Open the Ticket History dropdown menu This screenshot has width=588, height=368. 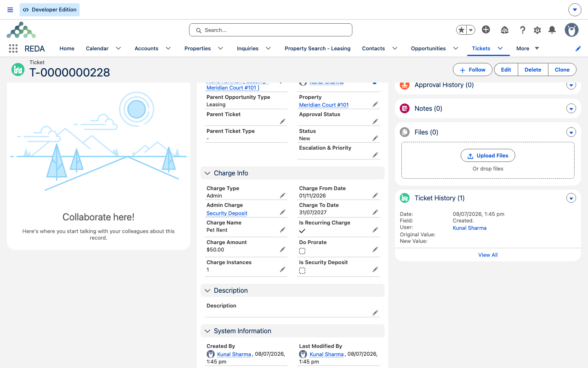click(x=571, y=198)
